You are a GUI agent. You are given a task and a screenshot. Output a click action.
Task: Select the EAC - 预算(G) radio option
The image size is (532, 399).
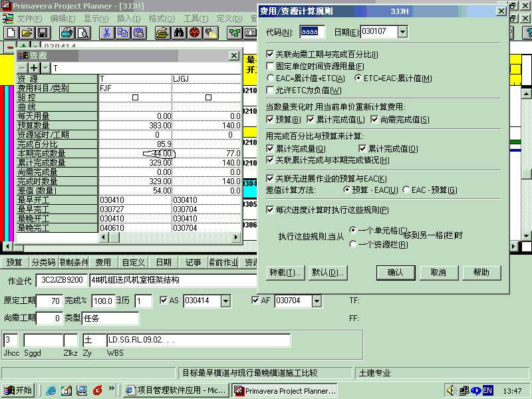pos(406,190)
